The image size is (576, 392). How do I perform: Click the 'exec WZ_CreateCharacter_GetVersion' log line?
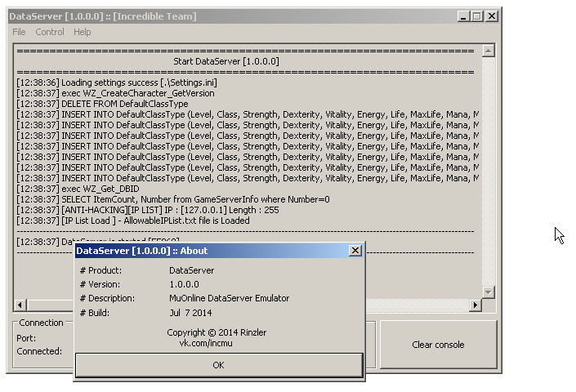pos(115,93)
